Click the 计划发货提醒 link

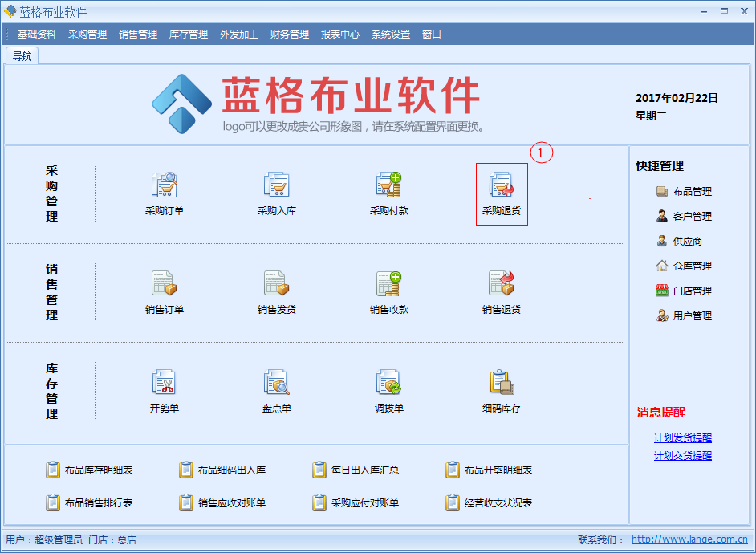tap(683, 438)
